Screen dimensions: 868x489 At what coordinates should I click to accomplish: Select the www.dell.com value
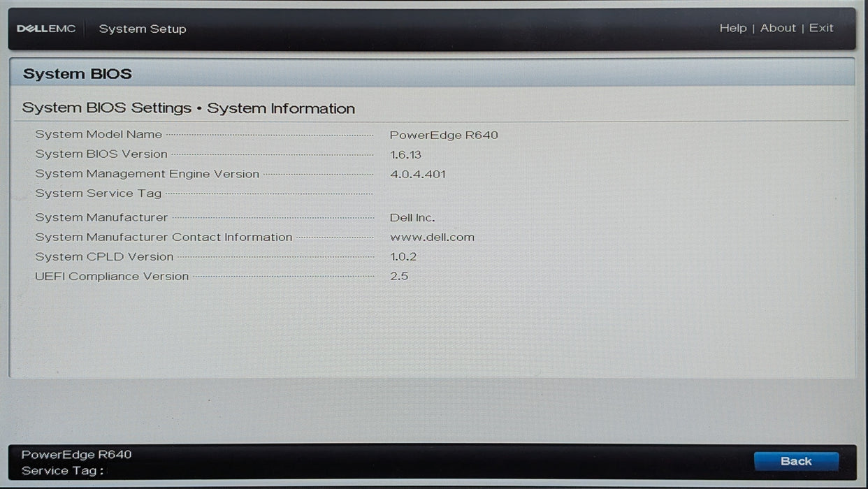pyautogui.click(x=432, y=237)
